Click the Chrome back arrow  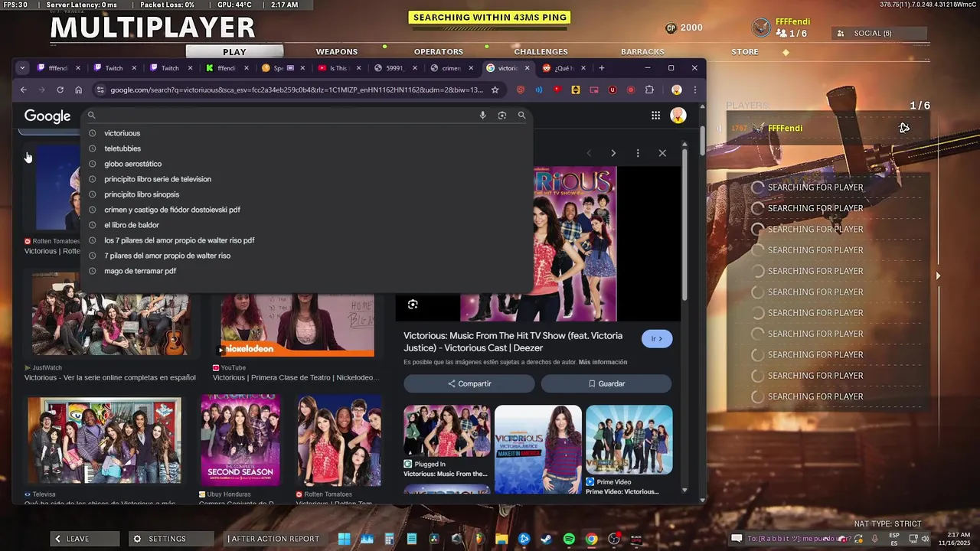point(23,90)
